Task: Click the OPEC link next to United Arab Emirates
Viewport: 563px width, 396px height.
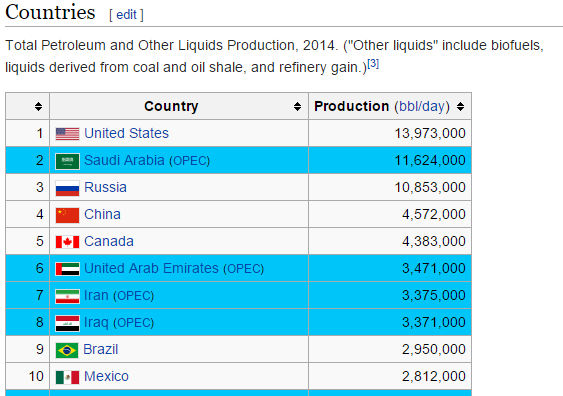Action: click(244, 269)
